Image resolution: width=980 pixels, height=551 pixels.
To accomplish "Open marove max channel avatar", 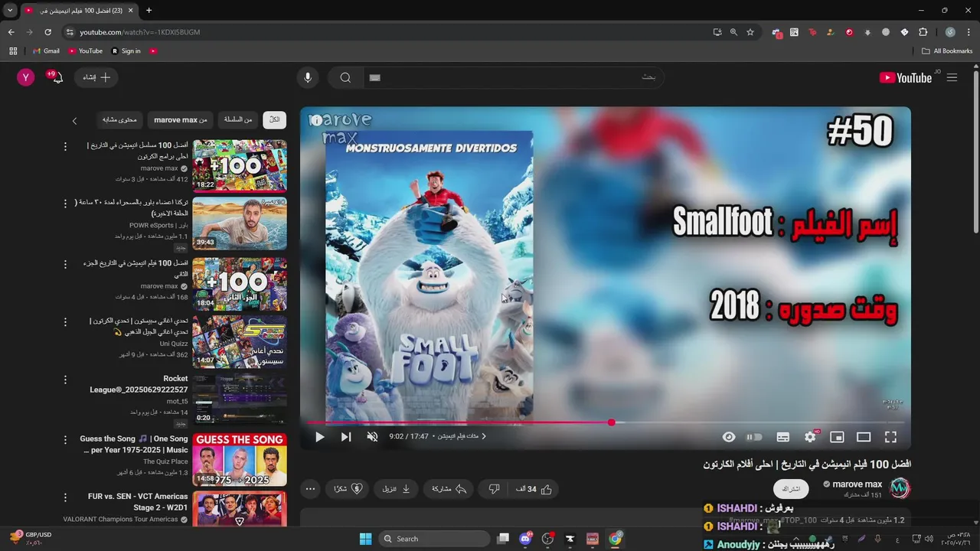I will 900,488.
